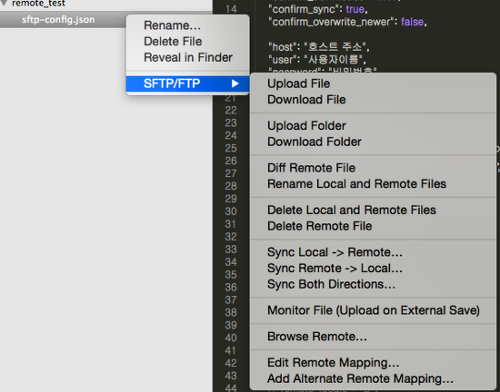Select sftp-config.json in the sidebar
This screenshot has width=500, height=392.
(x=58, y=20)
